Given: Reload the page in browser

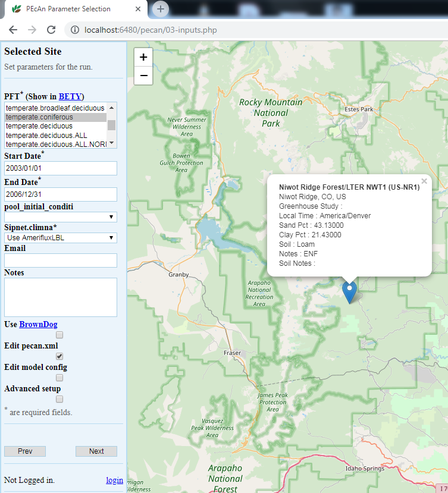Looking at the screenshot, I should pyautogui.click(x=51, y=30).
